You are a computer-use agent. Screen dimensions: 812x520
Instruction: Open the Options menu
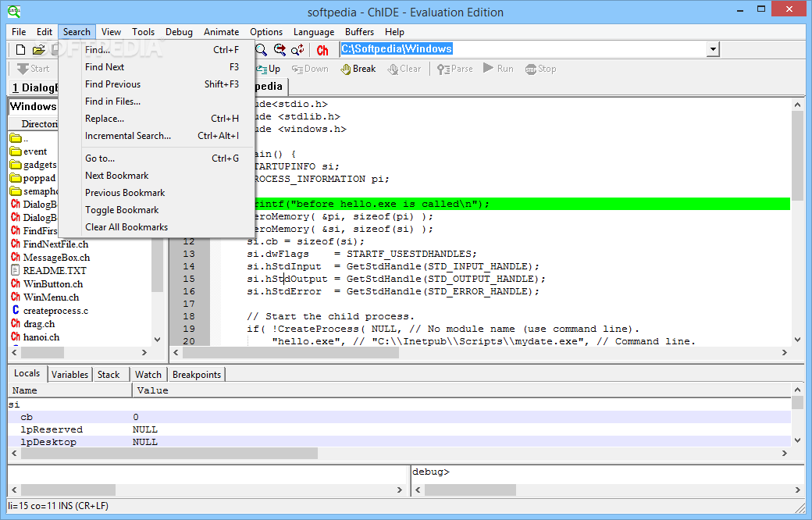[266, 31]
